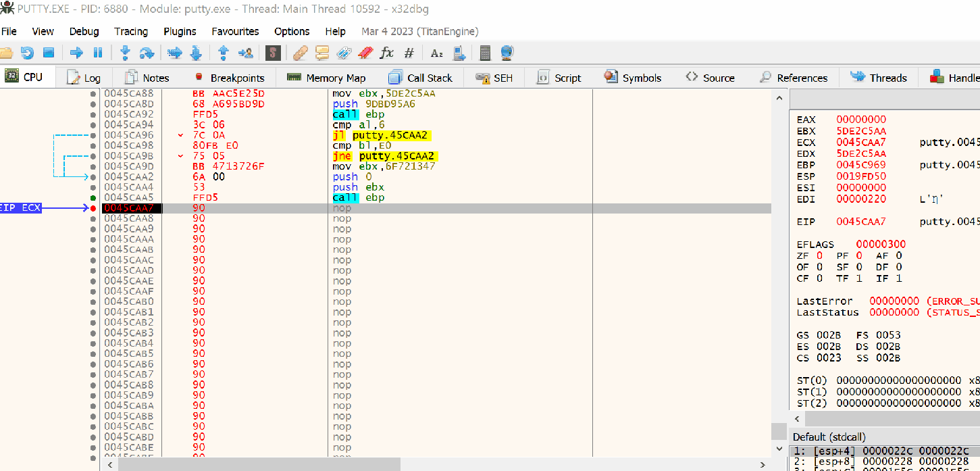Viewport: 980px width, 471px height.
Task: Click the Run icon to resume execution
Action: pyautogui.click(x=76, y=53)
